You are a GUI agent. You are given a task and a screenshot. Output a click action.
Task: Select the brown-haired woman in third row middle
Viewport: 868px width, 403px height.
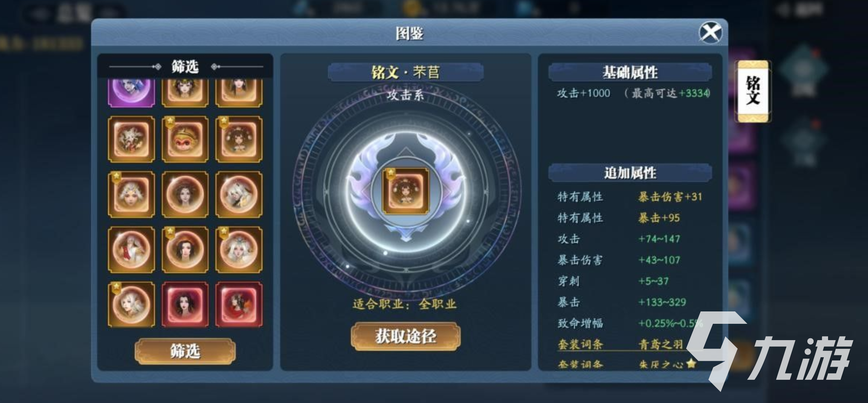[x=185, y=194]
